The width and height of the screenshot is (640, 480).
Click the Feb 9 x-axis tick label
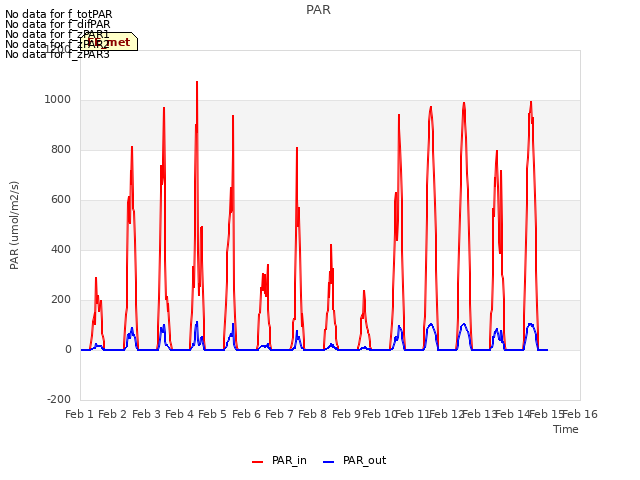click(347, 414)
